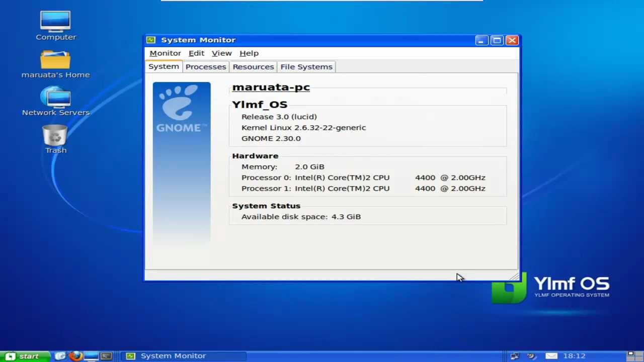Click the tray icon left of the envelope
Viewport: 644px width, 362px height.
tap(532, 356)
